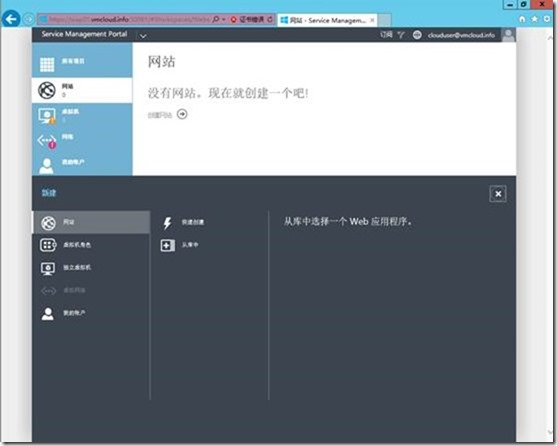Open 我的帐户 person item in blue sidebar

[x=82, y=165]
